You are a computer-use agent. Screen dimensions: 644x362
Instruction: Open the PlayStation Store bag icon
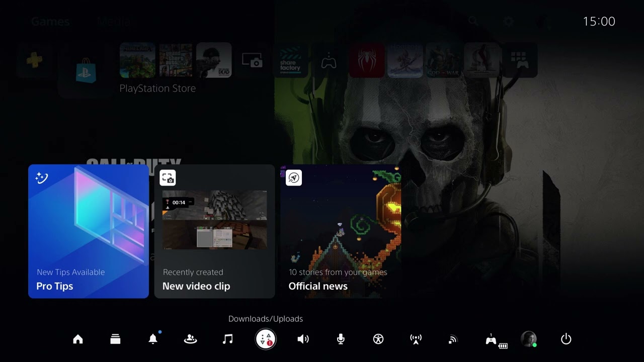point(86,70)
